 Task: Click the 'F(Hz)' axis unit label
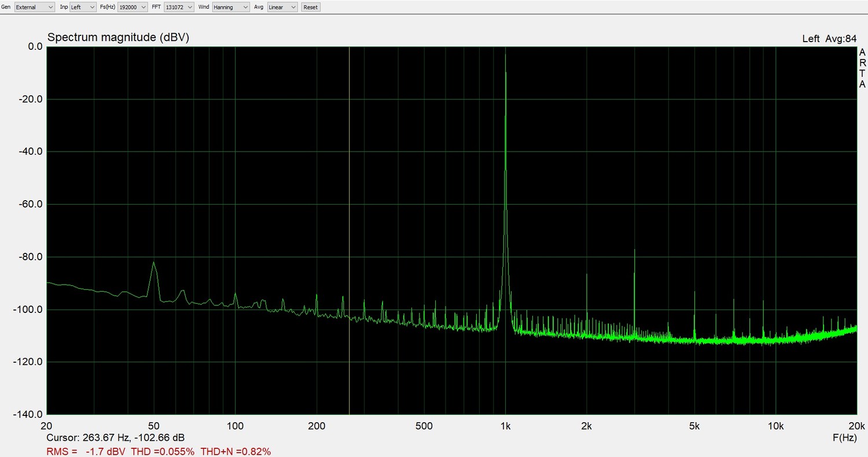coord(845,438)
